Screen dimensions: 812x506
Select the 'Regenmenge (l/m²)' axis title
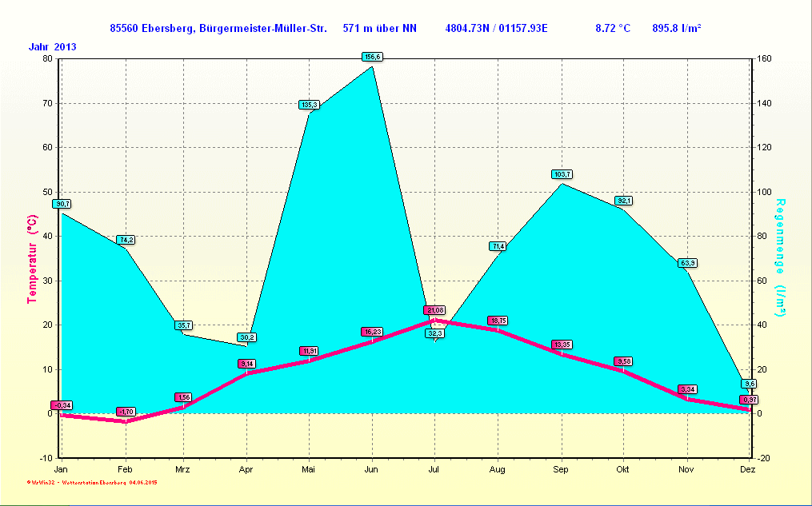781,257
